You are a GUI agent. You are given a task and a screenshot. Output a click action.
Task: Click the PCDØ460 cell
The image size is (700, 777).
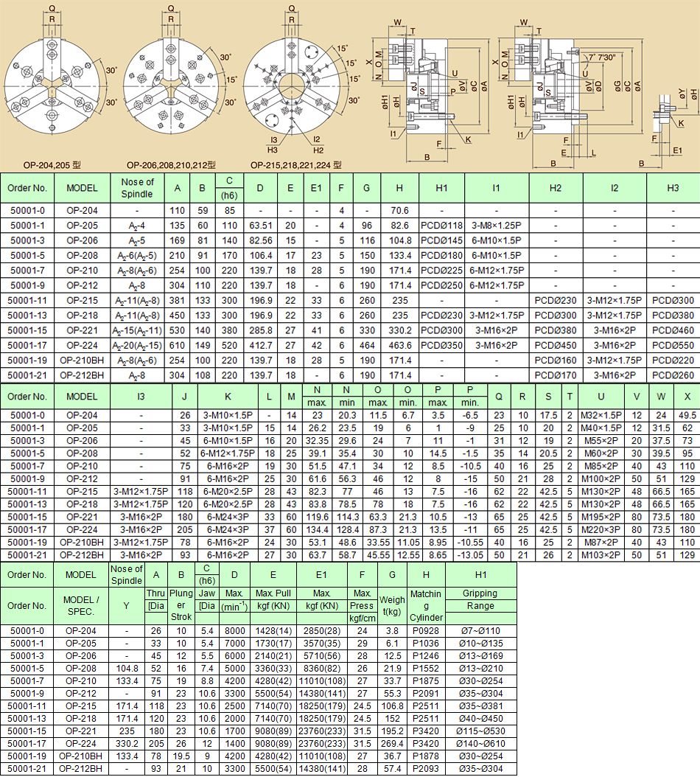[x=673, y=330]
